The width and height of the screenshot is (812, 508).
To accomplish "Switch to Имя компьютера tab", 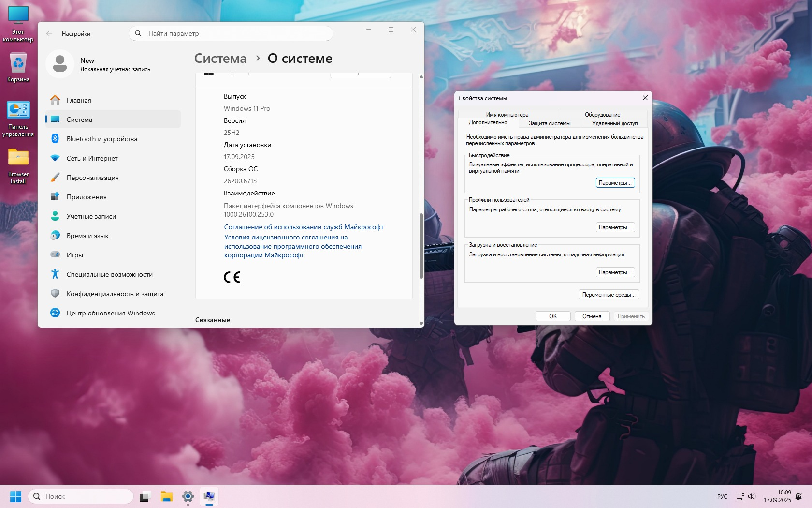I will point(507,115).
